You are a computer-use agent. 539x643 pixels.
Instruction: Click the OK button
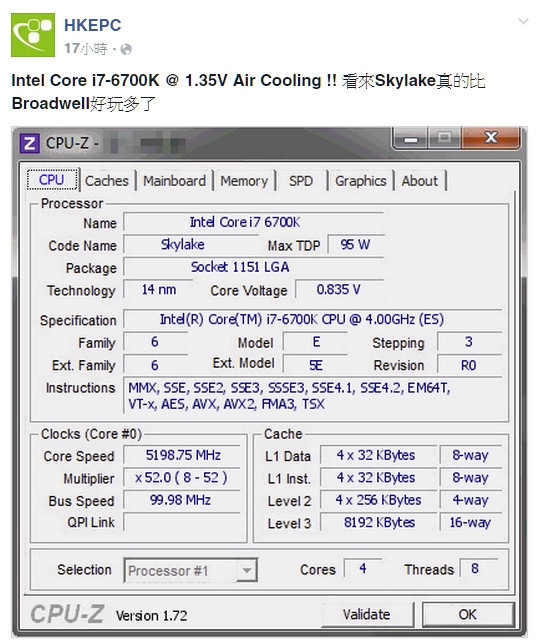click(x=468, y=614)
